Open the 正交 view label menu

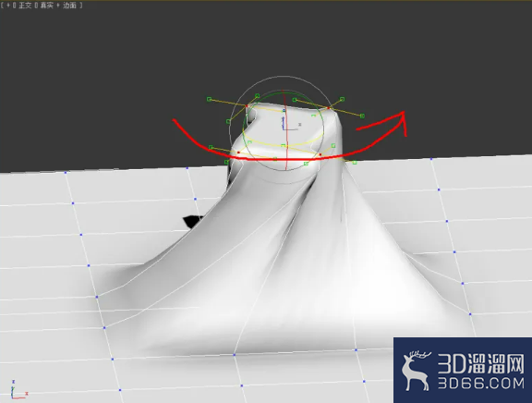[x=24, y=6]
